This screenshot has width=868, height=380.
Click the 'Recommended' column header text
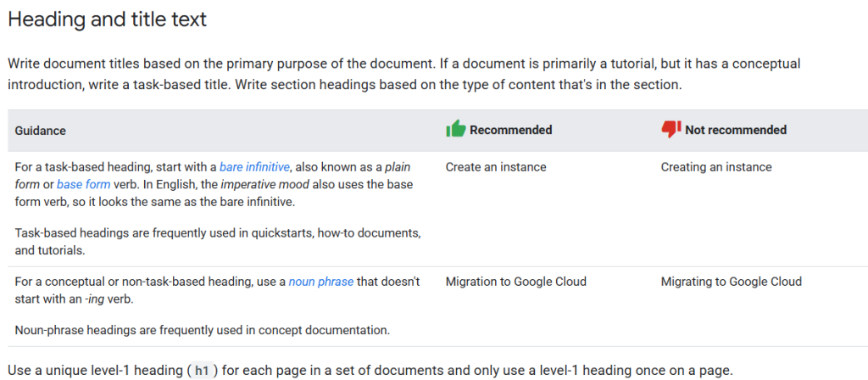pos(510,130)
